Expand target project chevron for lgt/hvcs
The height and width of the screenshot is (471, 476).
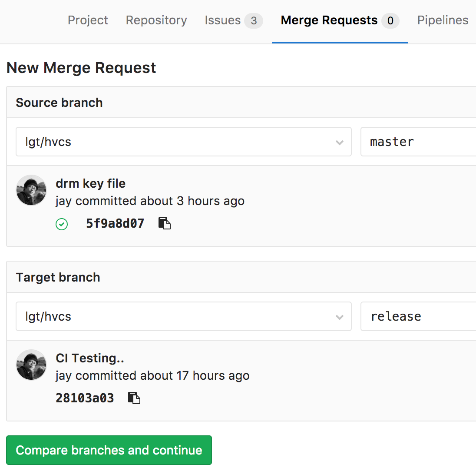[x=339, y=317]
